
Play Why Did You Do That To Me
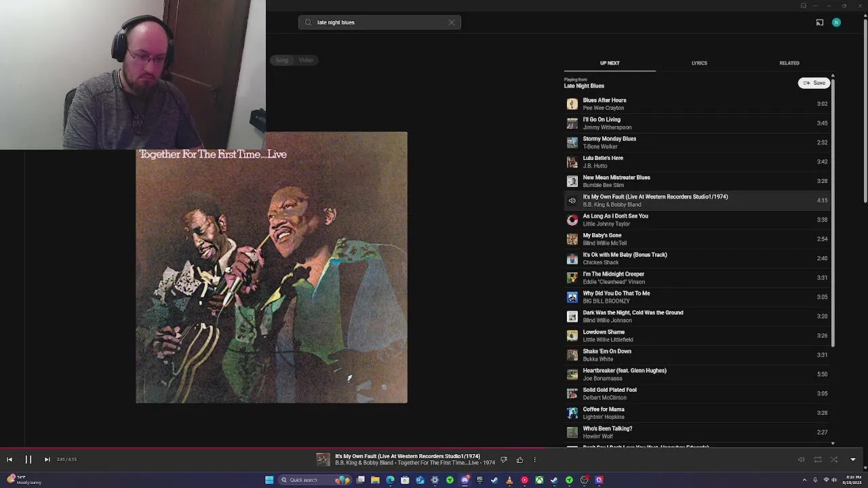697,297
